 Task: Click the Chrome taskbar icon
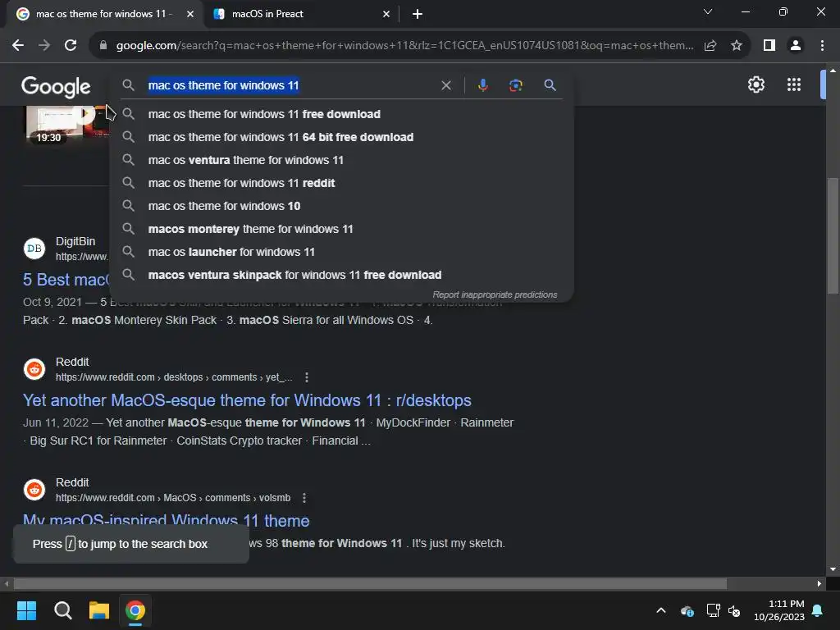[x=135, y=610]
